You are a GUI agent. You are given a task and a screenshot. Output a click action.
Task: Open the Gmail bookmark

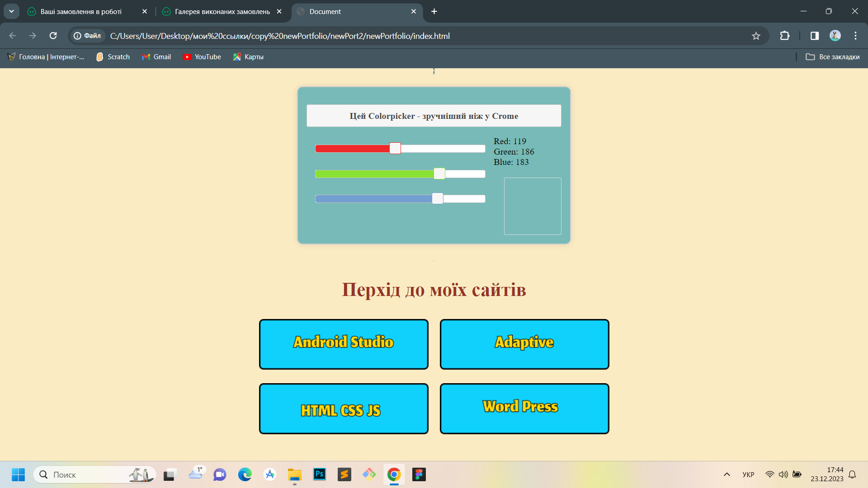tap(156, 57)
